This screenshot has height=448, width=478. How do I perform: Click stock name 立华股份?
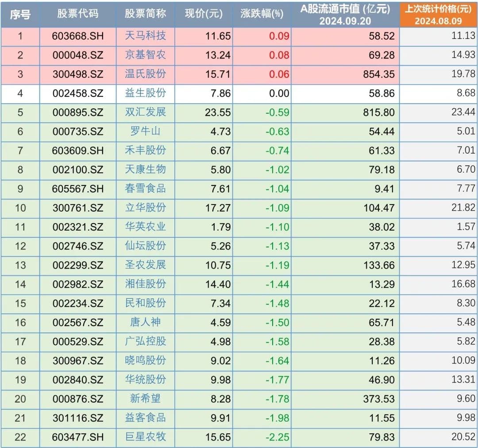click(x=146, y=208)
